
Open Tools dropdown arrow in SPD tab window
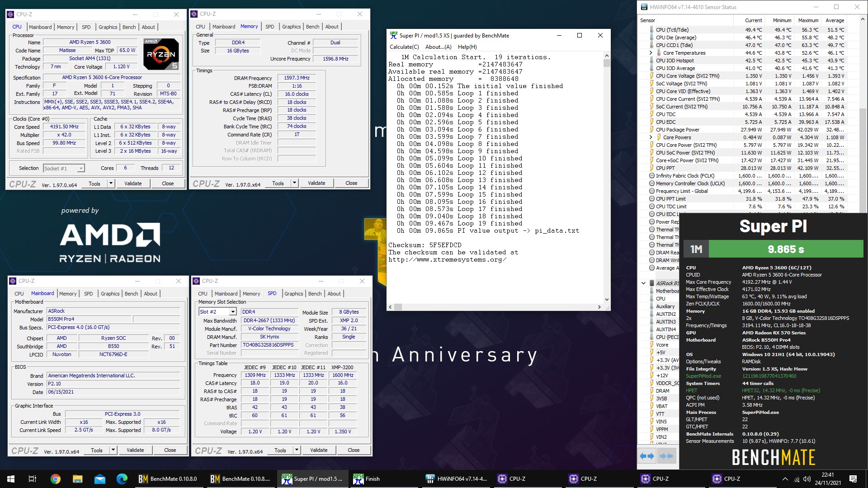tap(297, 450)
